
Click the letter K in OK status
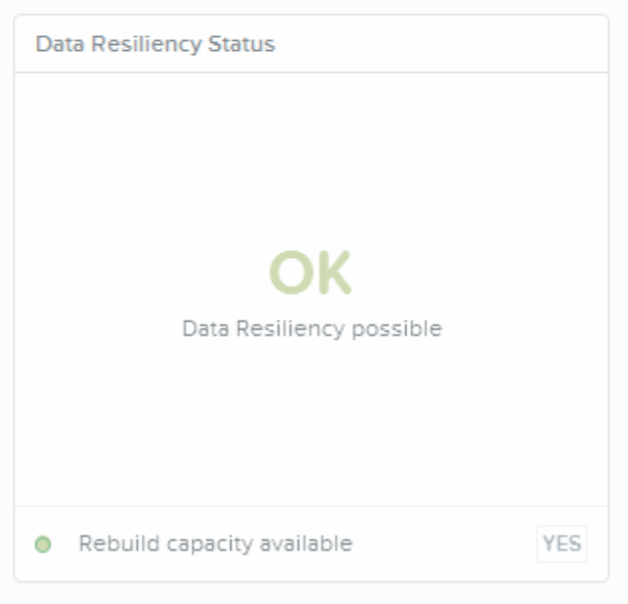[x=334, y=273]
